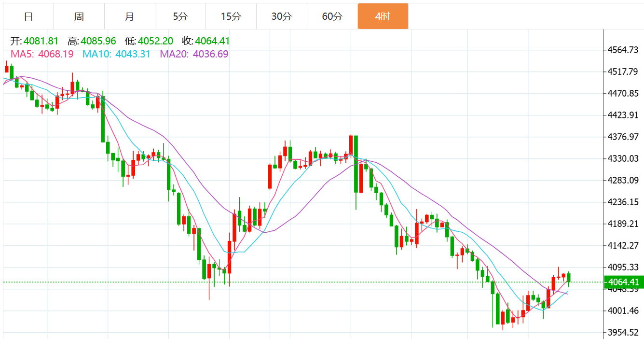Click the 4330.03 price axis label
The height and width of the screenshot is (339, 644).
623,159
